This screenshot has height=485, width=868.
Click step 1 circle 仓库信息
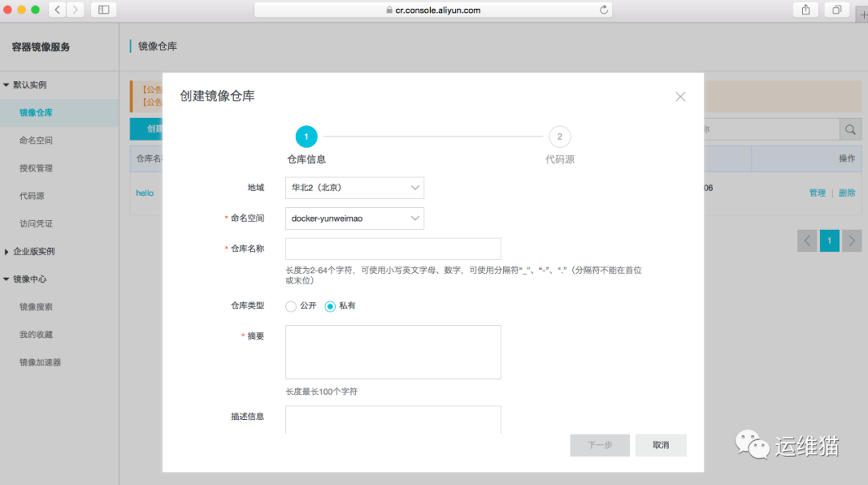306,137
